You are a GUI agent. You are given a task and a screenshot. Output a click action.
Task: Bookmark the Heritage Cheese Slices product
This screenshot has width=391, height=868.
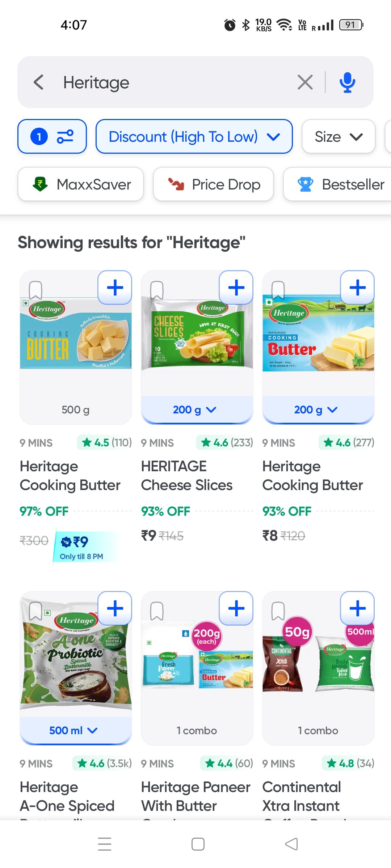[157, 290]
